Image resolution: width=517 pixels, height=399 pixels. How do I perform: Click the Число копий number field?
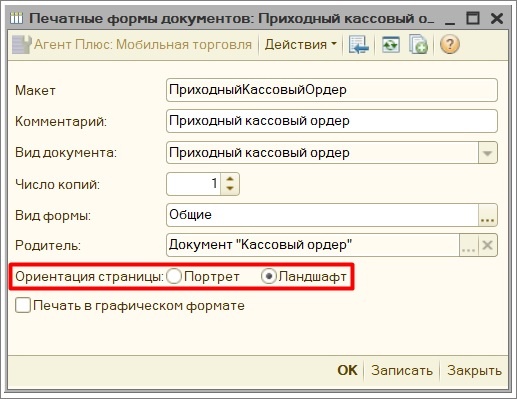193,184
